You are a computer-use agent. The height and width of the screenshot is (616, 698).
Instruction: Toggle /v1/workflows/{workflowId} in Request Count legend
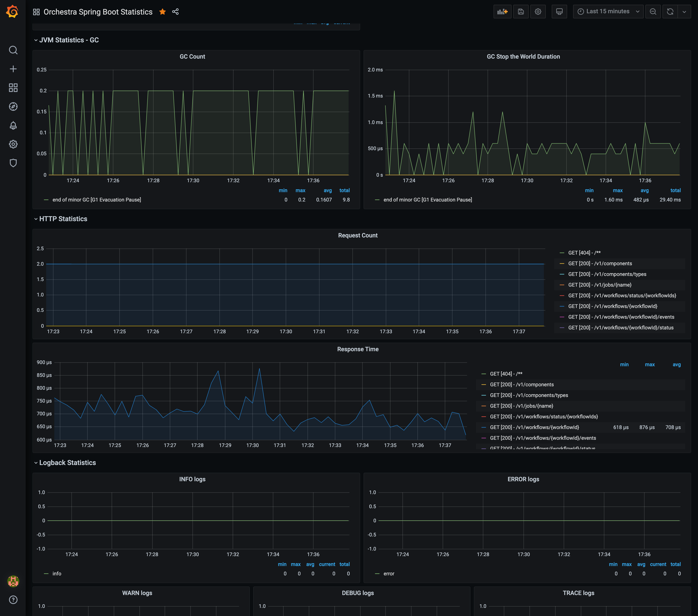[x=613, y=306]
